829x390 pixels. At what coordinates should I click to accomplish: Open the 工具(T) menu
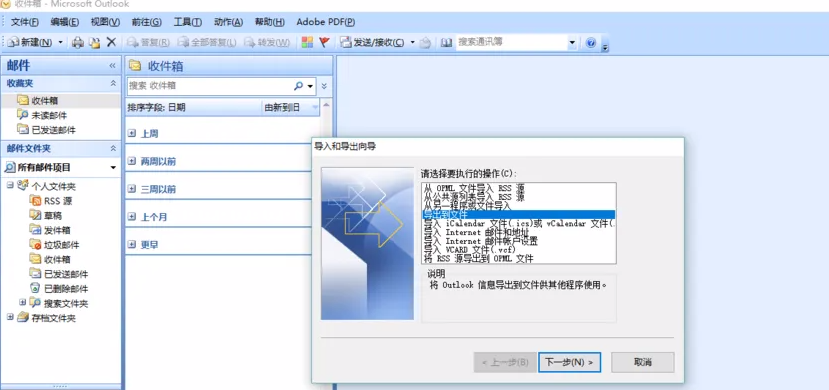(x=188, y=22)
